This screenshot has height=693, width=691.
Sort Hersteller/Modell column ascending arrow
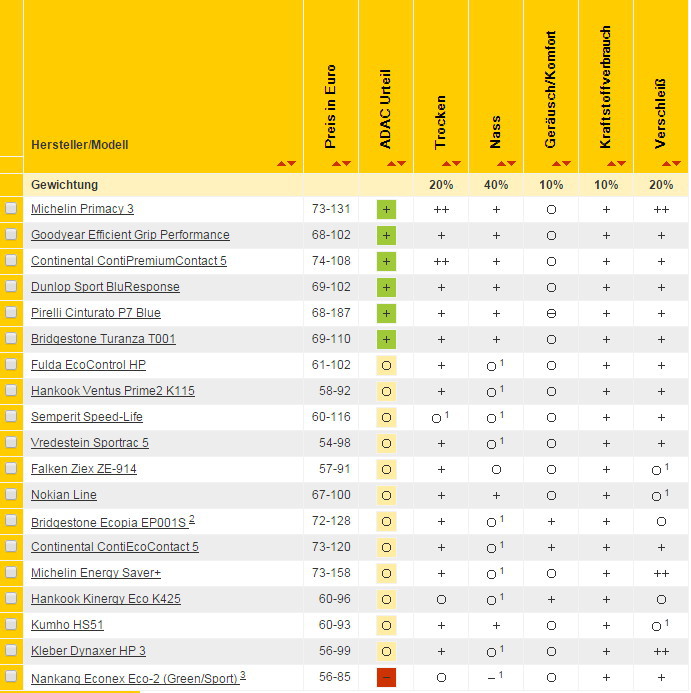(x=281, y=164)
